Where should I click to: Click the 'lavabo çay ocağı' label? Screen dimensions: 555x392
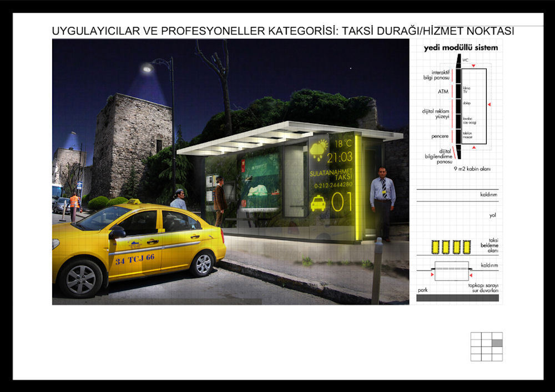pos(470,121)
